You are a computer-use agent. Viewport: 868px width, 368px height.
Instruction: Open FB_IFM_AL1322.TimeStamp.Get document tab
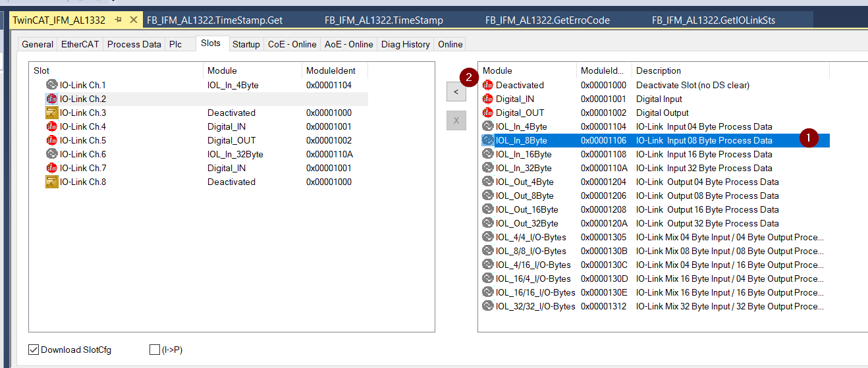coord(215,20)
